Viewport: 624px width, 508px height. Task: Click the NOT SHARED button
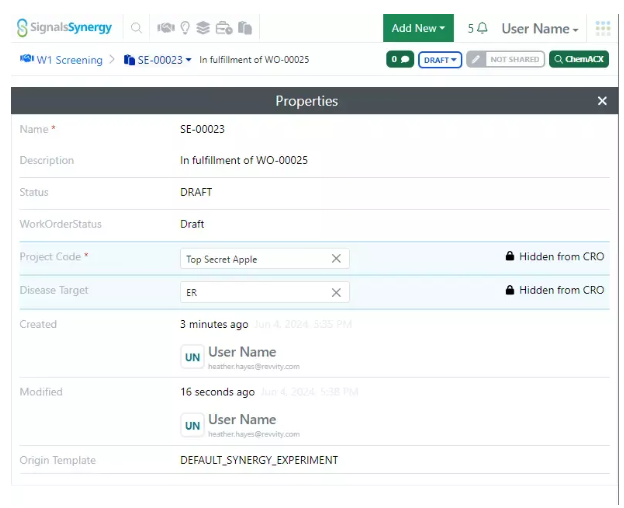[515, 60]
